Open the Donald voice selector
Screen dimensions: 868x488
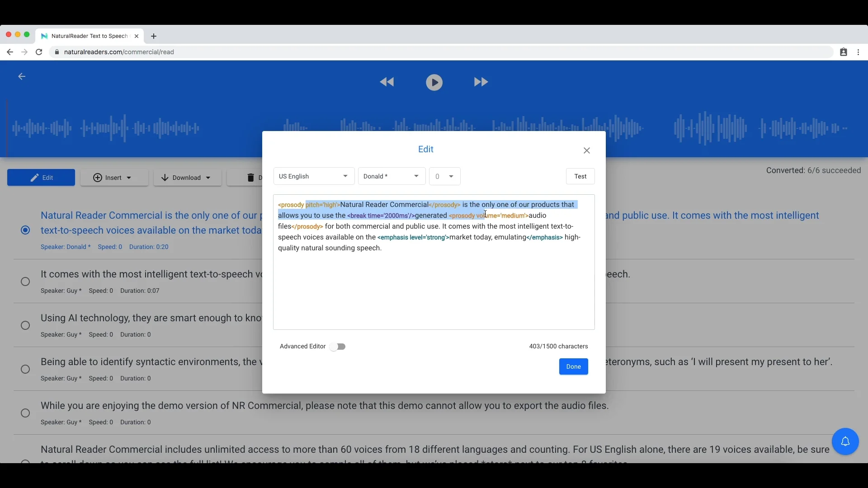pyautogui.click(x=392, y=176)
